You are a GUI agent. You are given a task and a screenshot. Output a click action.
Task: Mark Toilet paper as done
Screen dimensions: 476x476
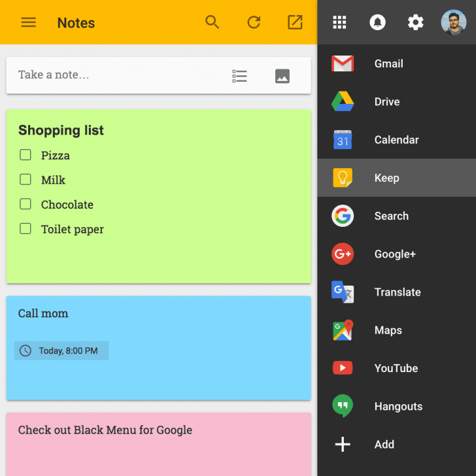(25, 229)
